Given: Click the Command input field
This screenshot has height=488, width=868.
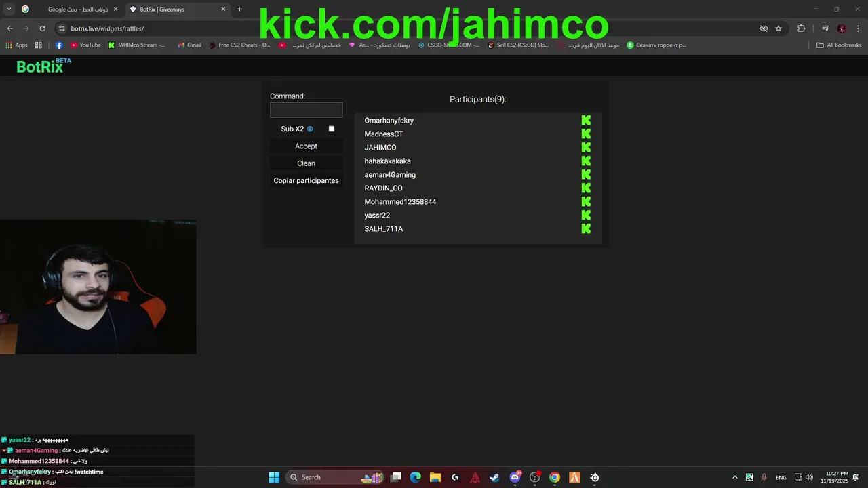Looking at the screenshot, I should pos(306,110).
